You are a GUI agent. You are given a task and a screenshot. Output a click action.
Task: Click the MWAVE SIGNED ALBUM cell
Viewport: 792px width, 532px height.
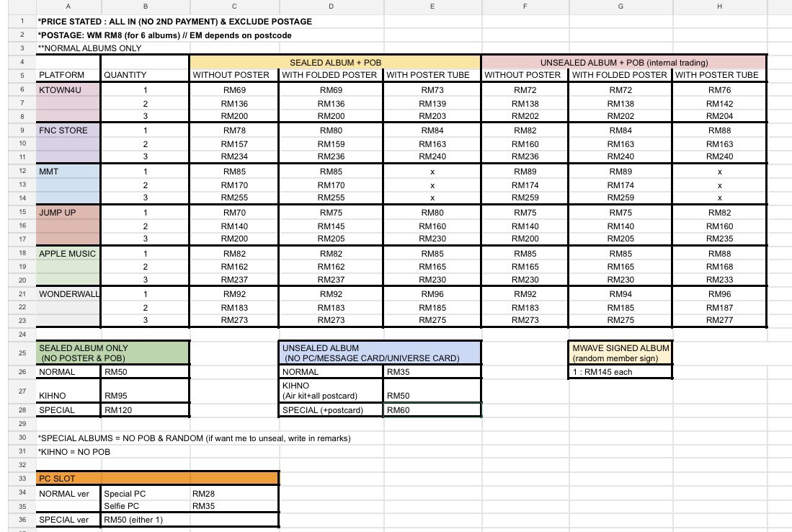click(x=620, y=353)
